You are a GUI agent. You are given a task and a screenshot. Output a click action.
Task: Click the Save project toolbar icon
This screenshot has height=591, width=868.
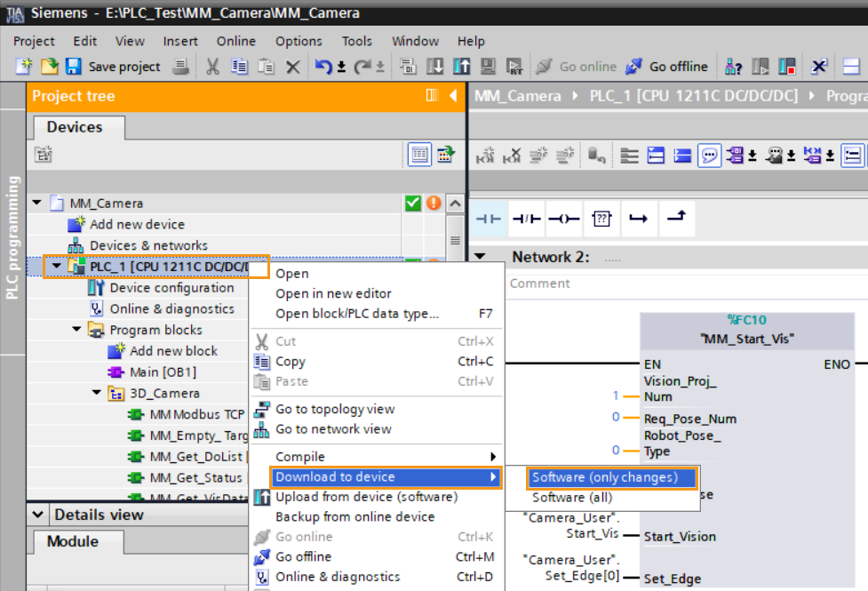coord(74,67)
